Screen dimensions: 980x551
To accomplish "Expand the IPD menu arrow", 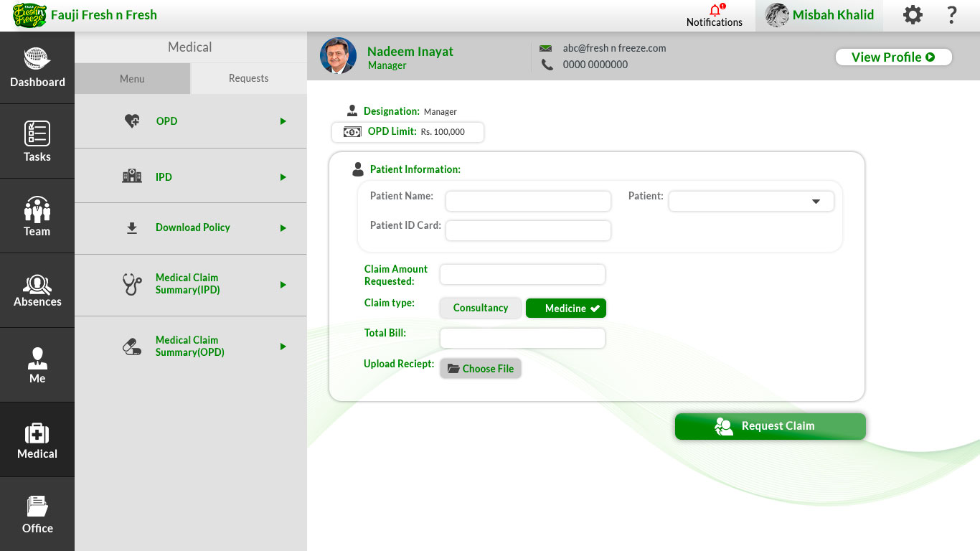I will coord(283,177).
